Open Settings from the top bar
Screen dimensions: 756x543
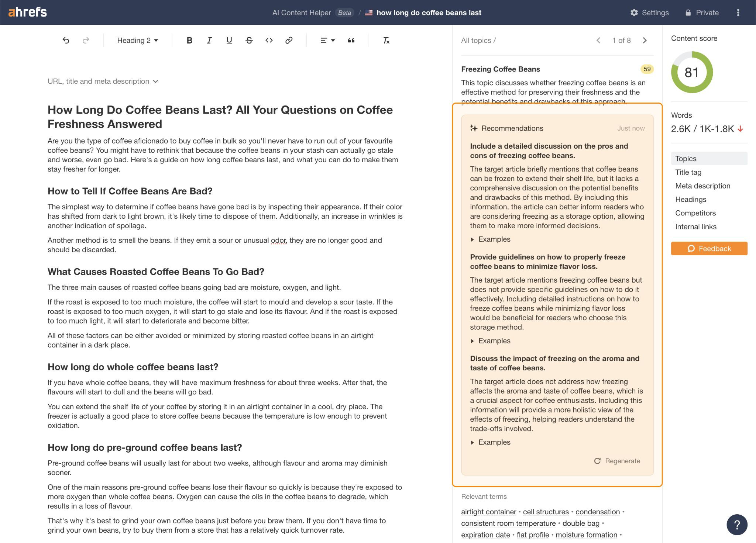pos(649,12)
